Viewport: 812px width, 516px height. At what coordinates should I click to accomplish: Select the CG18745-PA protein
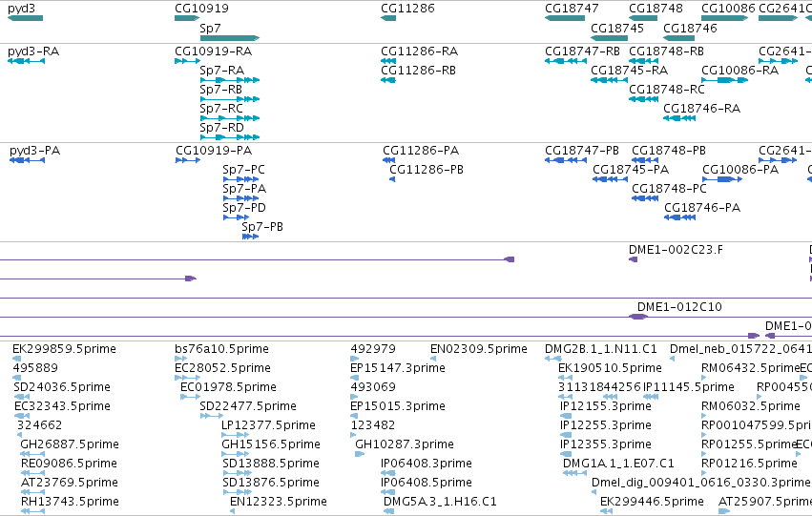[610, 179]
